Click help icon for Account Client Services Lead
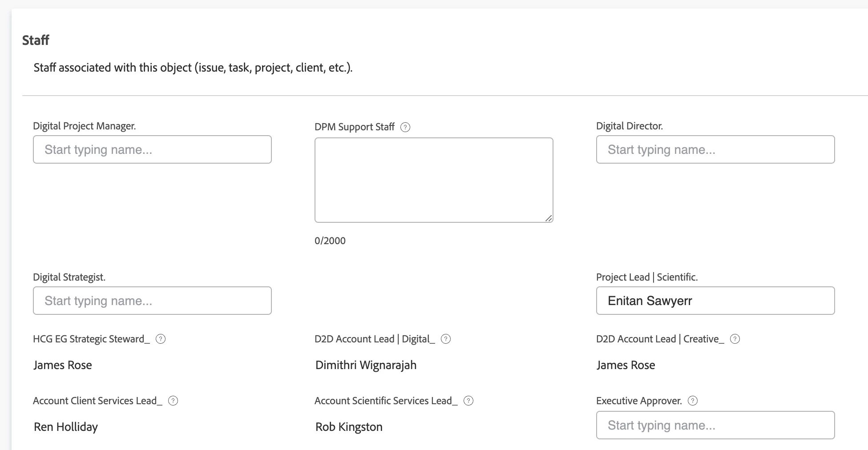Viewport: 868px width, 450px height. pos(173,401)
